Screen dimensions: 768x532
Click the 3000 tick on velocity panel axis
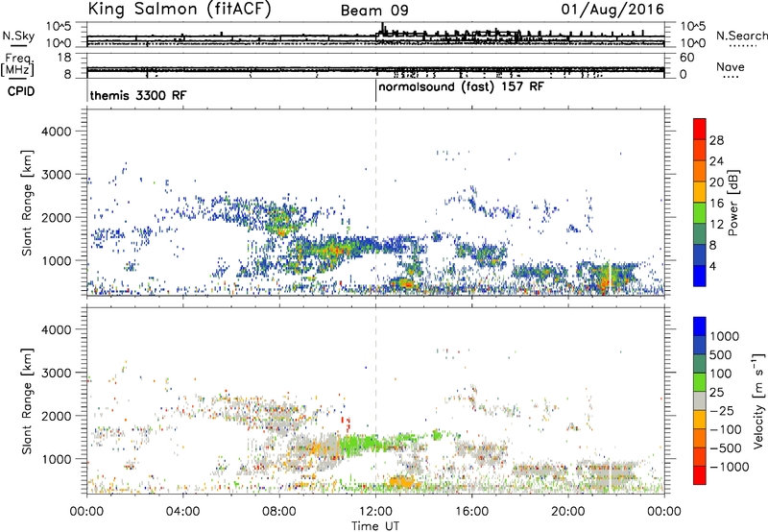pos(56,373)
